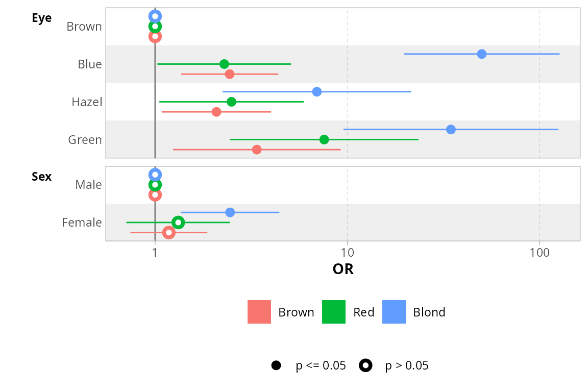Select the Blond hair point in the Hazel row
This screenshot has height=392, width=588.
coord(317,92)
